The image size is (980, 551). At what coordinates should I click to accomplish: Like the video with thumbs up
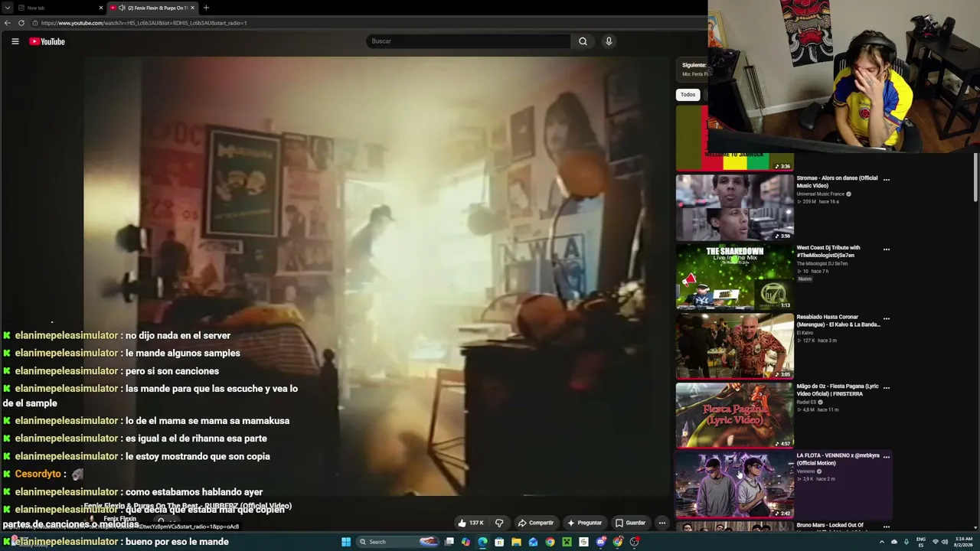[470, 523]
